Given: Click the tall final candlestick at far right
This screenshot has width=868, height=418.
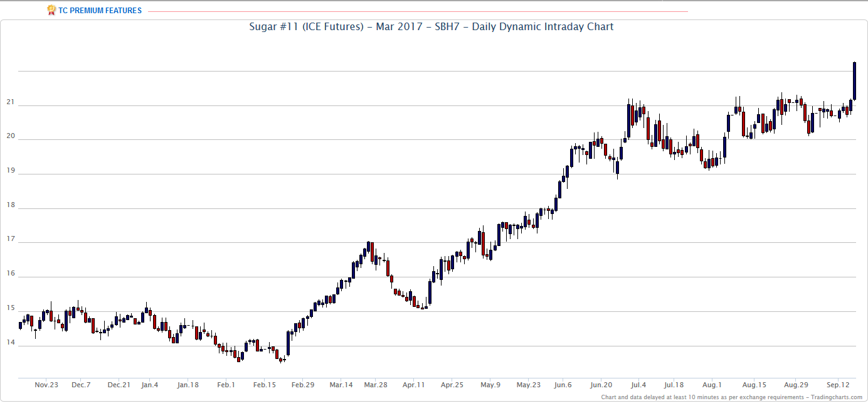Looking at the screenshot, I should coord(854,80).
